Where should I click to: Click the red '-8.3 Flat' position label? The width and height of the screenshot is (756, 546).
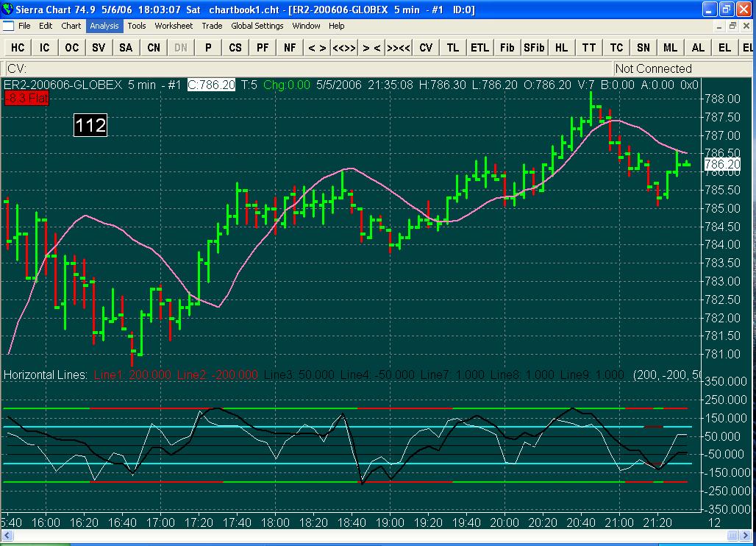point(26,97)
